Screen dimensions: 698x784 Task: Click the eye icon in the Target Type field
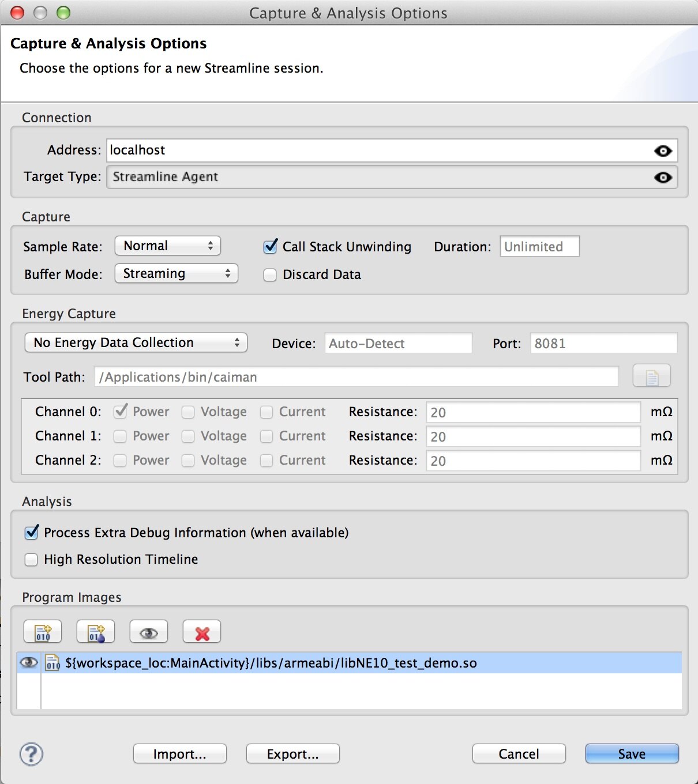tap(663, 178)
